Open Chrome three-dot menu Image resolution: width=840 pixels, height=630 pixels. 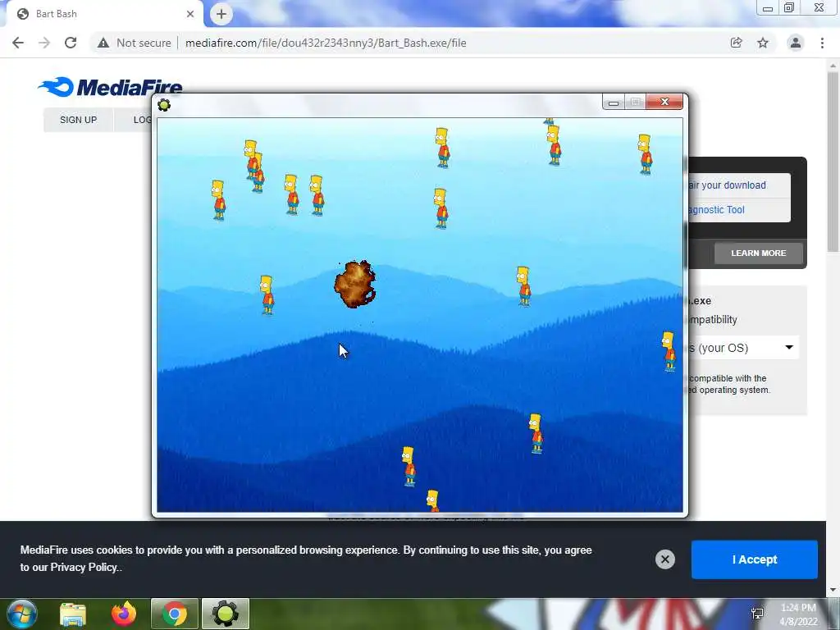point(822,43)
